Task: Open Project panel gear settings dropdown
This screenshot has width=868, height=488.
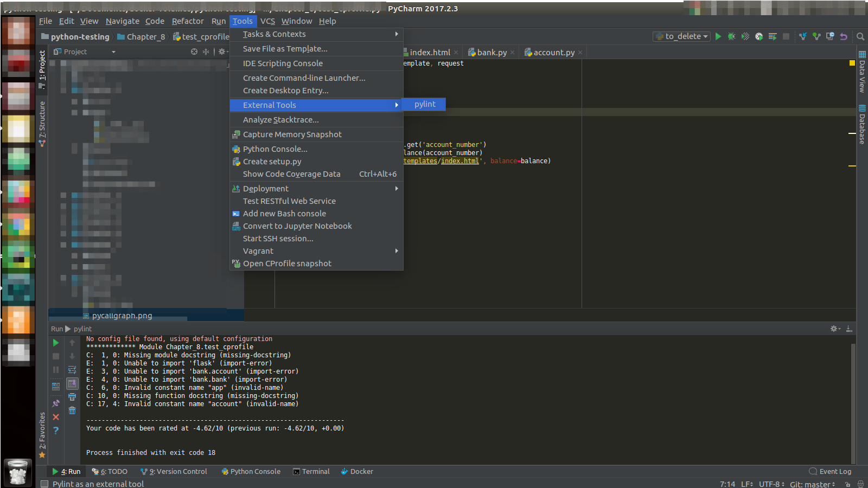Action: [223, 52]
